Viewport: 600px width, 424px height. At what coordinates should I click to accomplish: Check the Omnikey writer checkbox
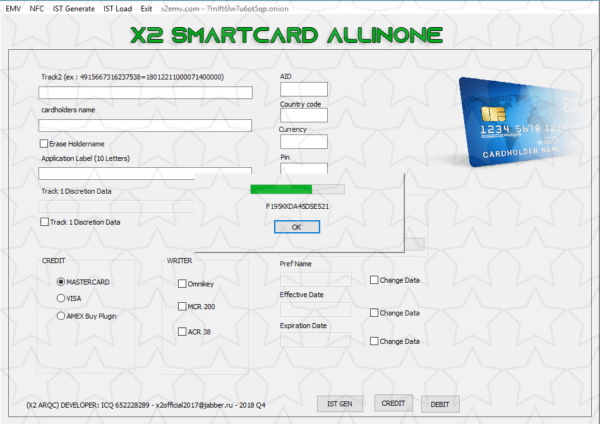coord(182,284)
